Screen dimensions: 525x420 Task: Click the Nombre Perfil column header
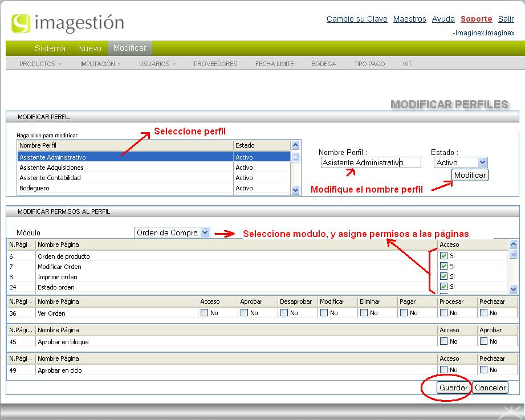point(125,145)
